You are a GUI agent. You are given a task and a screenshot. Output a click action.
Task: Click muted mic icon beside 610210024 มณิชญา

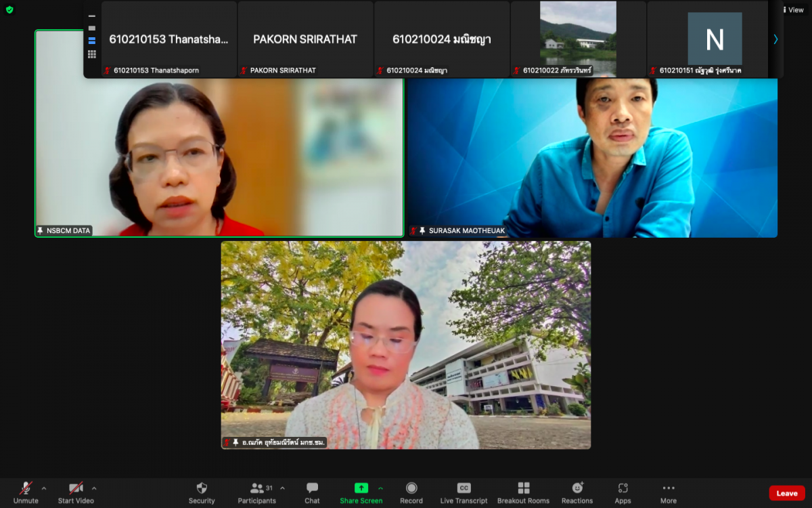coord(380,70)
